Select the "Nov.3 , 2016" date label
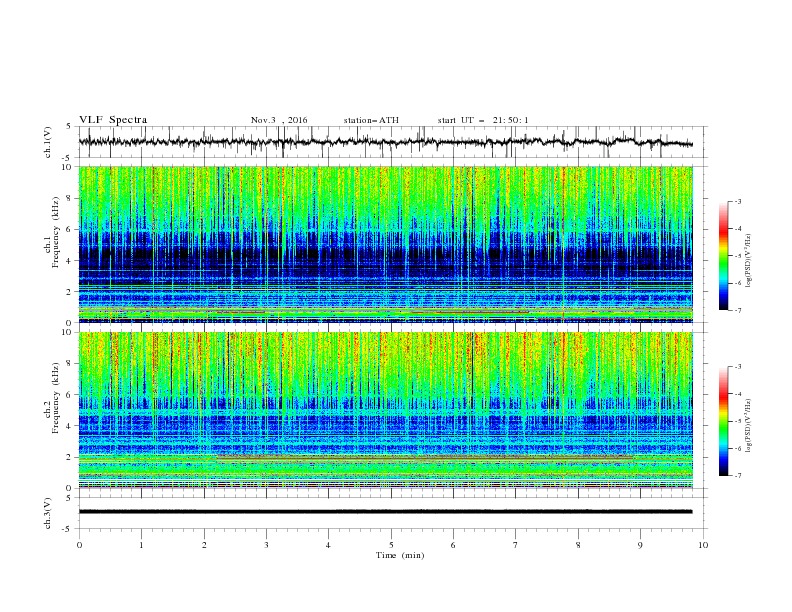Image resolution: width=792 pixels, height=612 pixels. coord(279,120)
